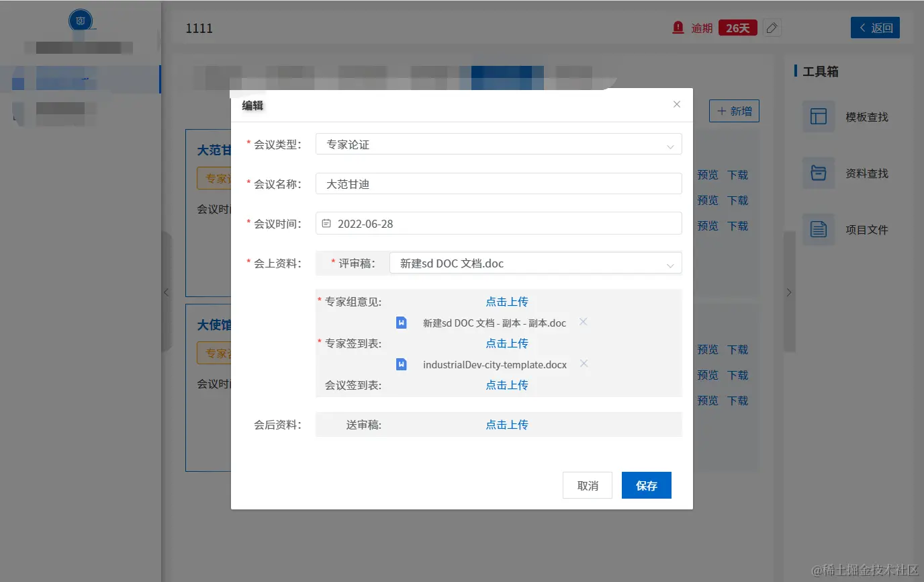Click the round logo icon in sidebar
This screenshot has height=582, width=924.
click(81, 20)
